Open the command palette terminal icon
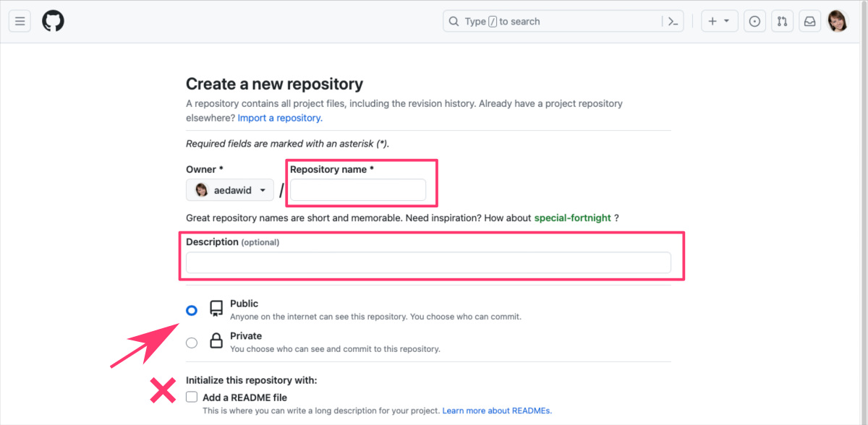868x425 pixels. [673, 21]
